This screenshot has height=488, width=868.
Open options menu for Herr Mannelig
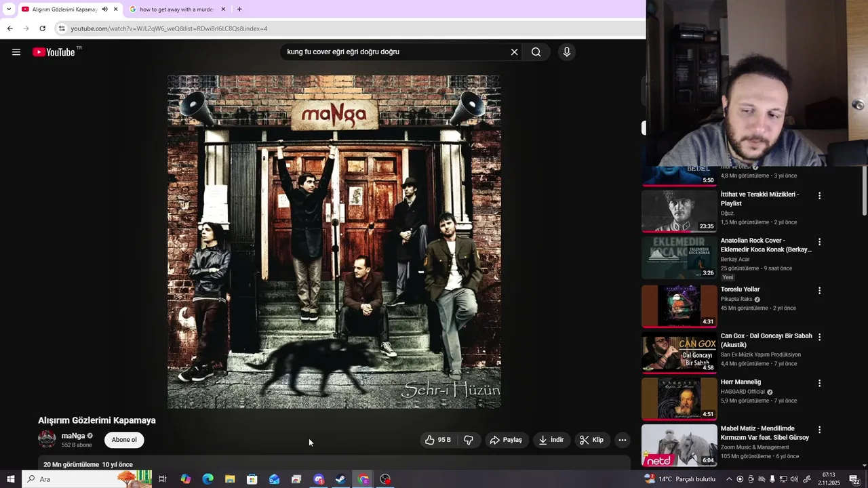pyautogui.click(x=819, y=383)
